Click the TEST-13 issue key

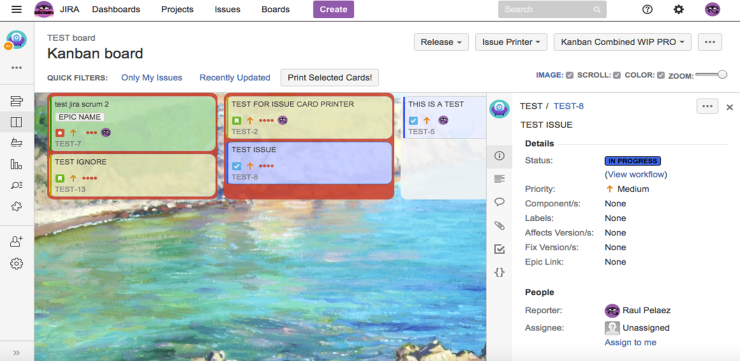point(70,190)
